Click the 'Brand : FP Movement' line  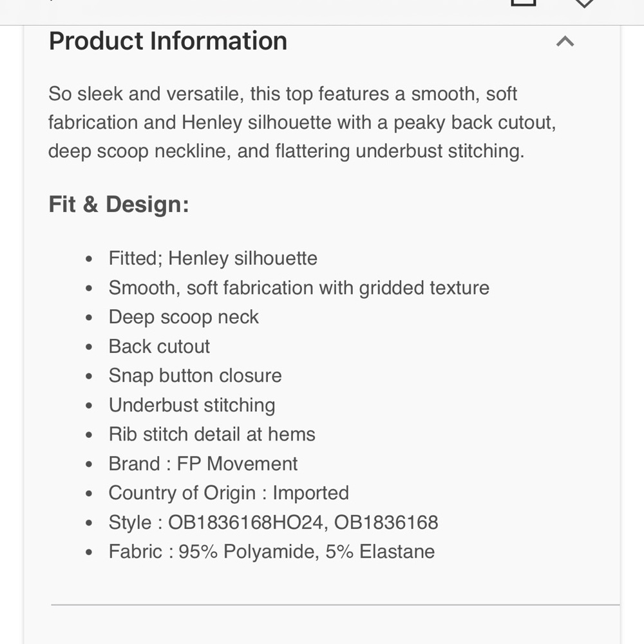pyautogui.click(x=203, y=464)
